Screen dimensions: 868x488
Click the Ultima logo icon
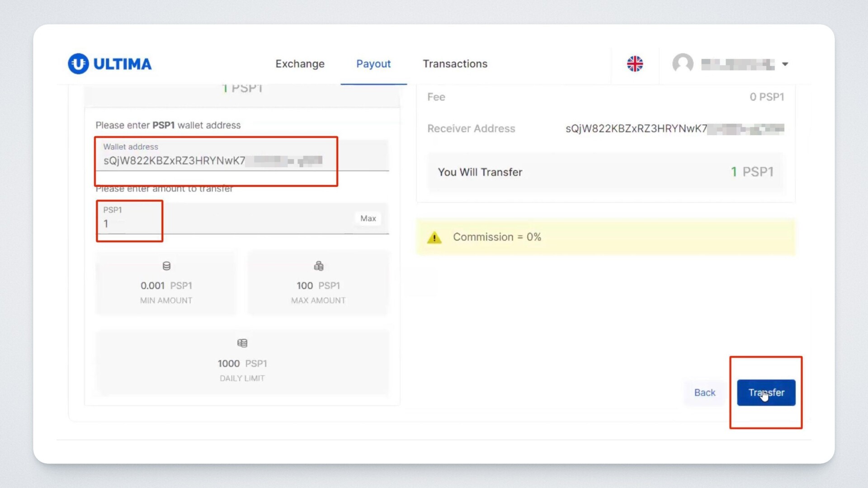tap(78, 64)
